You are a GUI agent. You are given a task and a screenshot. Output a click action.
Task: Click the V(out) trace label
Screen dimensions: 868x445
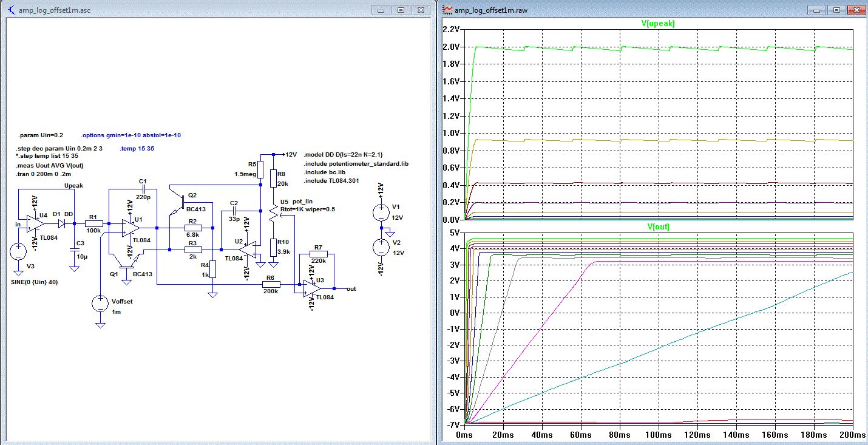pos(658,226)
